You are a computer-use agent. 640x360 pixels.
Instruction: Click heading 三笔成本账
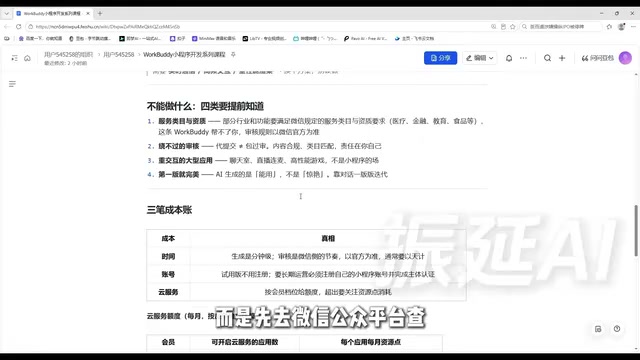[169, 210]
